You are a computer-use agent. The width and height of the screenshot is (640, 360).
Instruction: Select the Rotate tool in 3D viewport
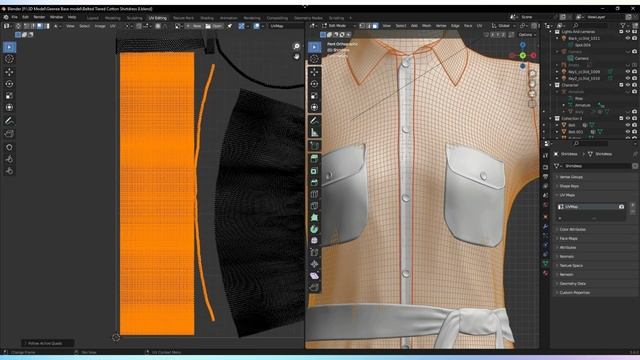pyautogui.click(x=314, y=84)
